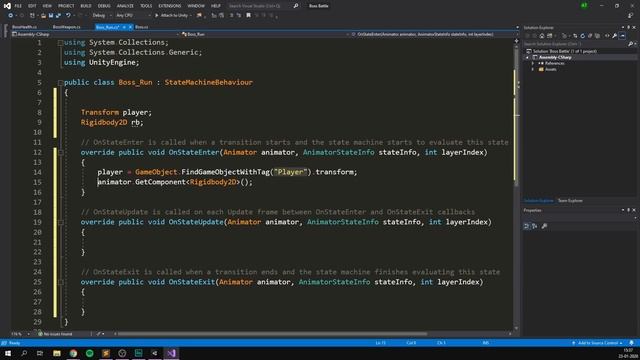
Task: Click the notifications bell in status bar
Action: (632, 343)
